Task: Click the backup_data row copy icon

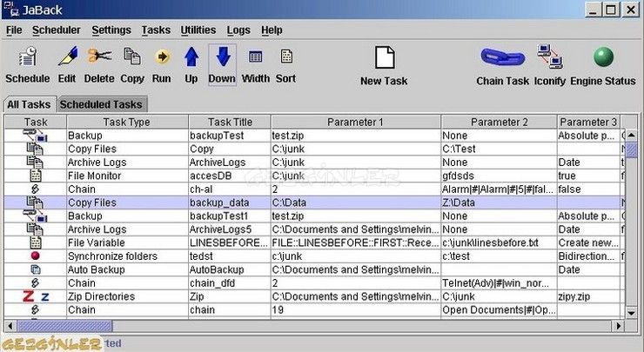Action: click(x=35, y=203)
